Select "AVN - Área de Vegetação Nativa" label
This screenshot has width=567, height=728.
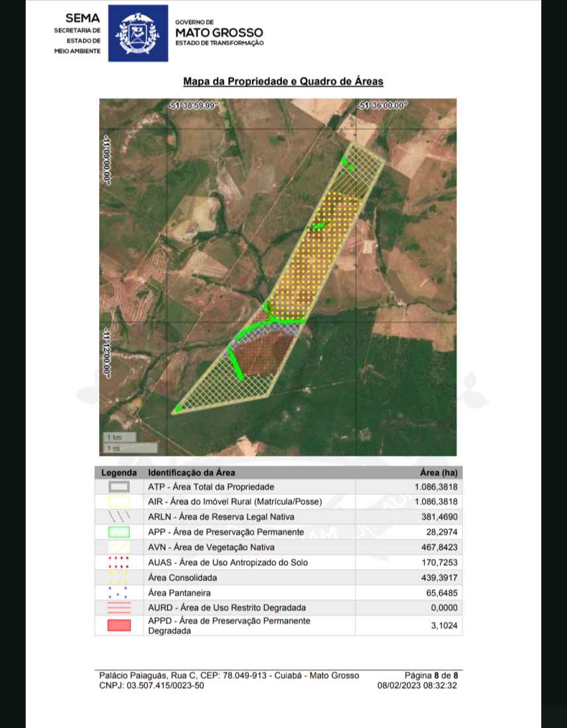(x=211, y=547)
